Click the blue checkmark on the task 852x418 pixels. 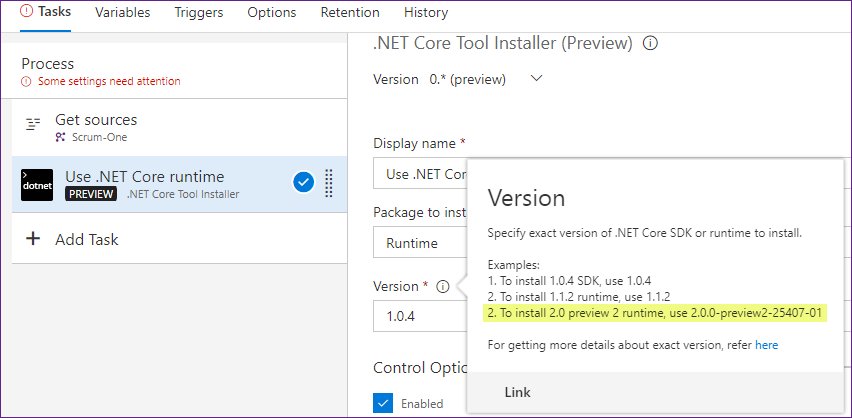(303, 183)
